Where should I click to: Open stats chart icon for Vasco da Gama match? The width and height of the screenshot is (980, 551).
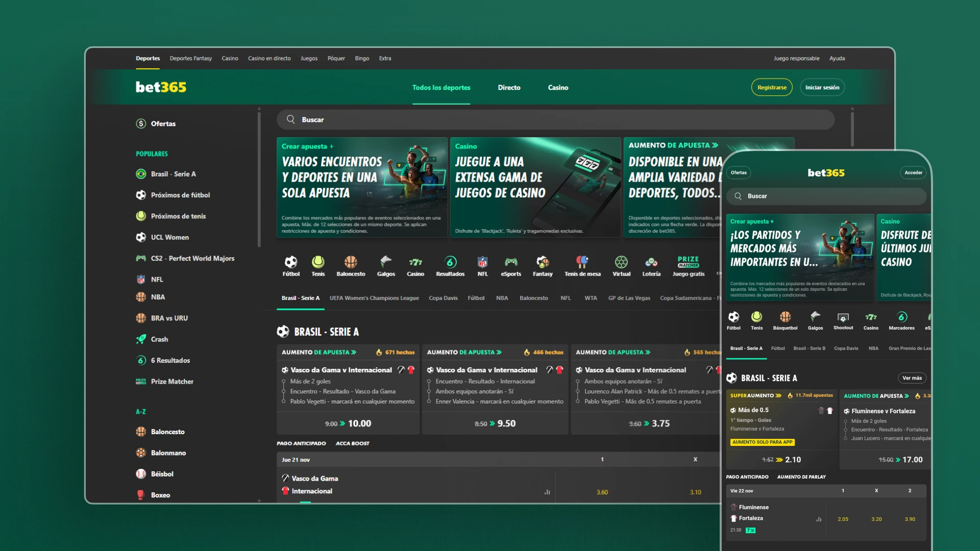tap(547, 492)
